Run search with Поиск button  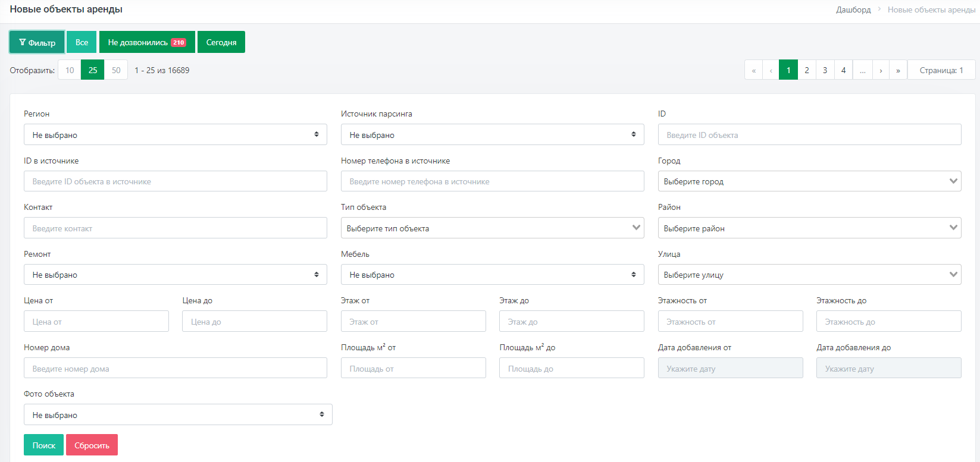[x=43, y=445]
